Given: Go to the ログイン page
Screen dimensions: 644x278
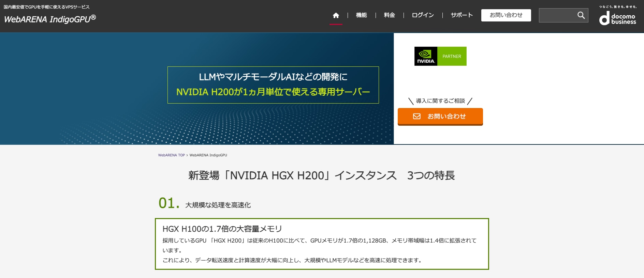Looking at the screenshot, I should [x=423, y=15].
